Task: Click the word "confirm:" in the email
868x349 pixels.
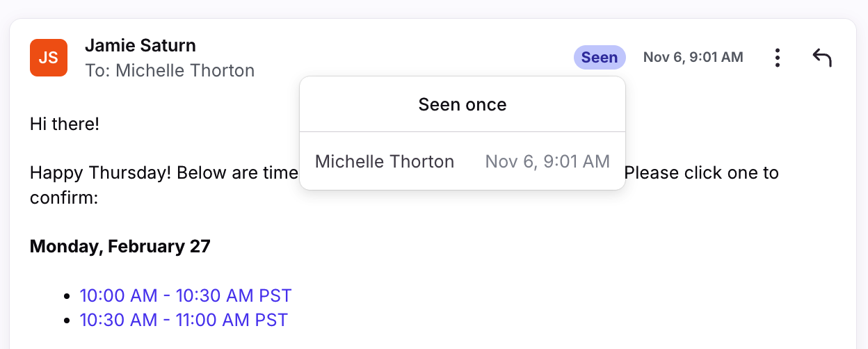Action: coord(63,198)
